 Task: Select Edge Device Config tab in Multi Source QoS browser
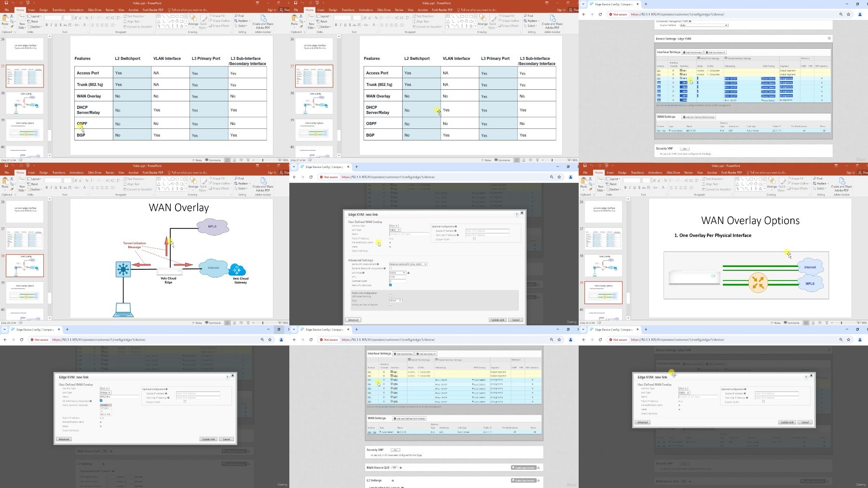tap(324, 329)
